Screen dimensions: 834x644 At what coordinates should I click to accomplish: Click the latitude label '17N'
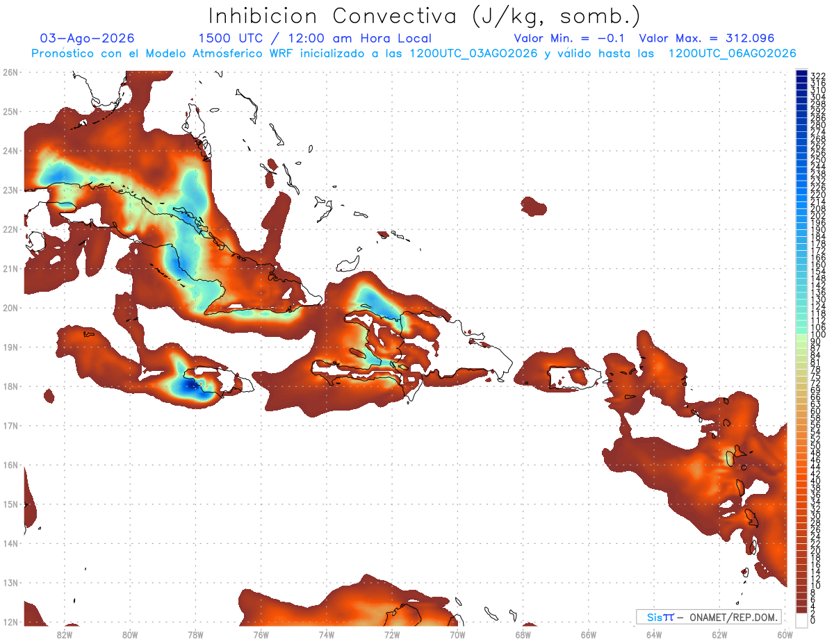tap(10, 425)
